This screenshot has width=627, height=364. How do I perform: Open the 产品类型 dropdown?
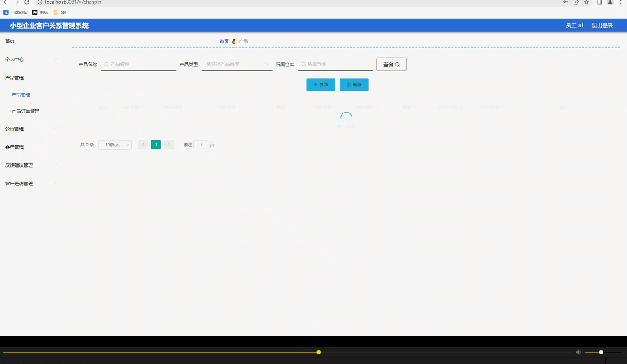(237, 64)
